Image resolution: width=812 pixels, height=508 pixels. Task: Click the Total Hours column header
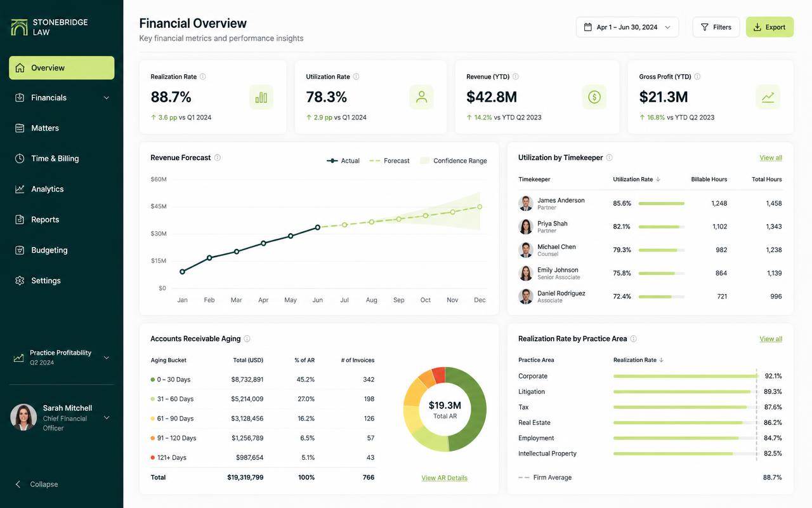[767, 180]
